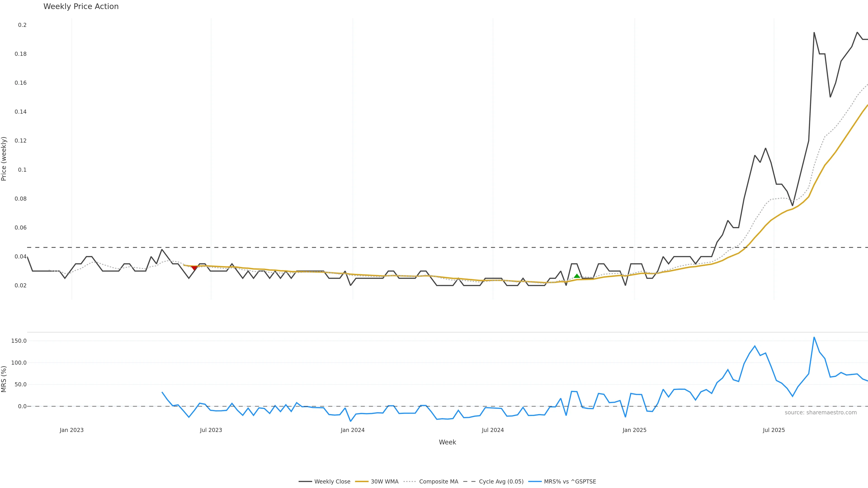Select the Jul 2023 x-axis label

(211, 430)
